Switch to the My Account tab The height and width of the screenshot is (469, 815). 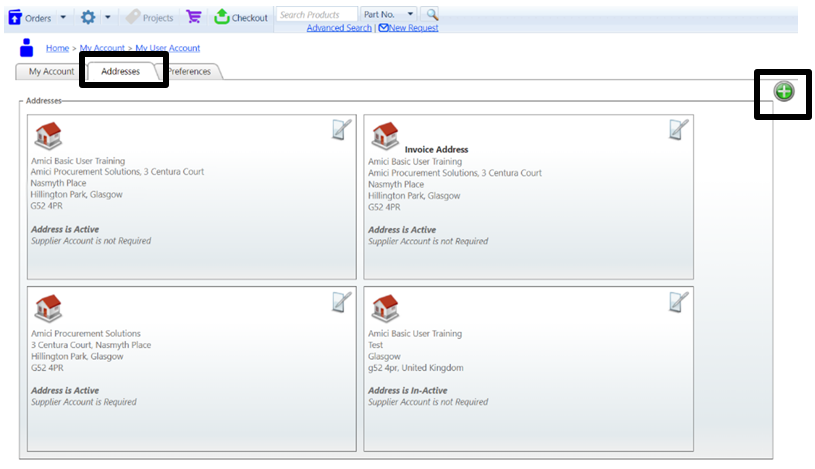51,72
